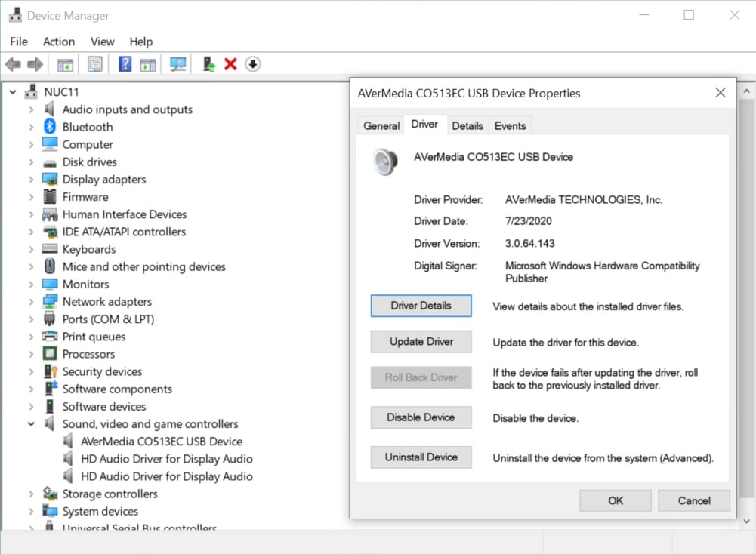Click the toolbar Forward arrow
Image resolution: width=756 pixels, height=554 pixels.
(35, 64)
